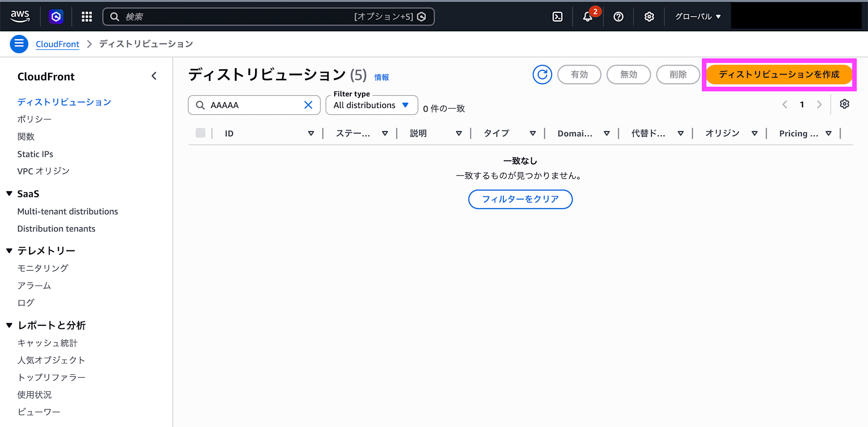This screenshot has width=868, height=427.
Task: Open the CloudShell terminal icon
Action: coord(557,16)
